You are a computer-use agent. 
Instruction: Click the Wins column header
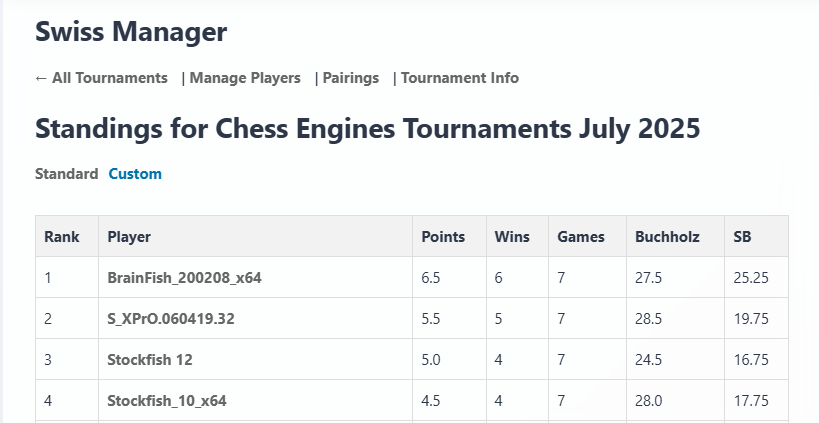(512, 237)
